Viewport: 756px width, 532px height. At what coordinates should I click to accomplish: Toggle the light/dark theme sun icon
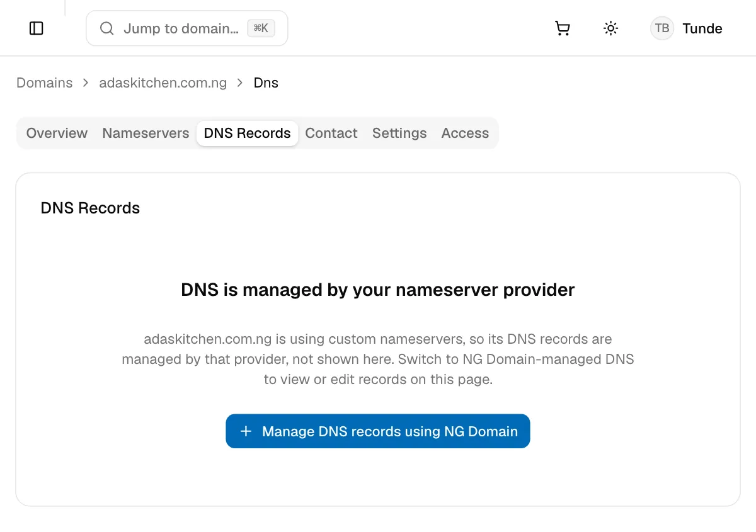610,28
